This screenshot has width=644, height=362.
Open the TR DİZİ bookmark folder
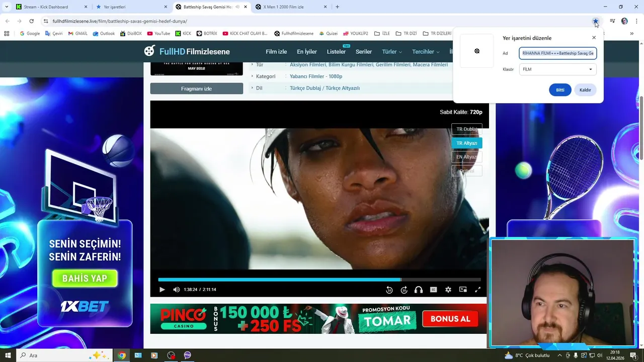(x=406, y=34)
